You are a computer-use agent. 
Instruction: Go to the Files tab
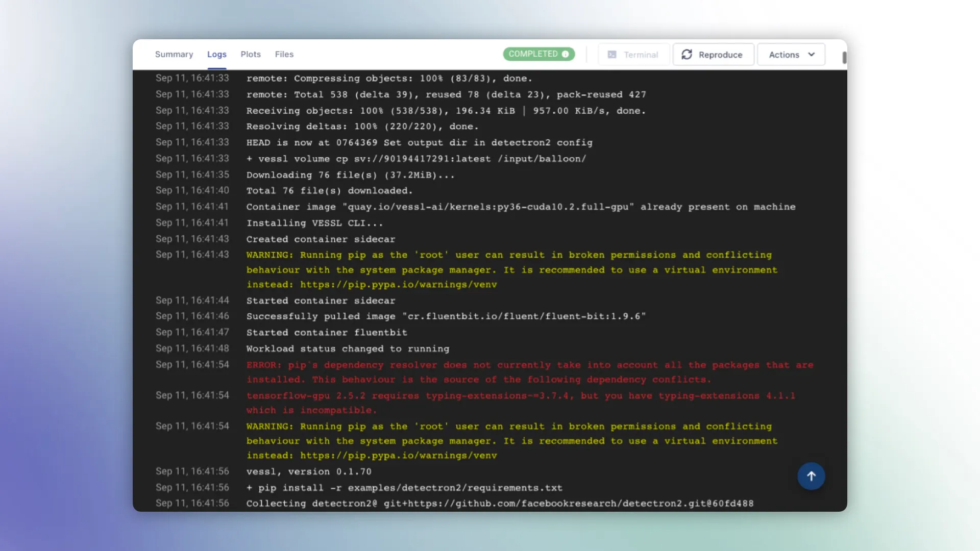284,54
